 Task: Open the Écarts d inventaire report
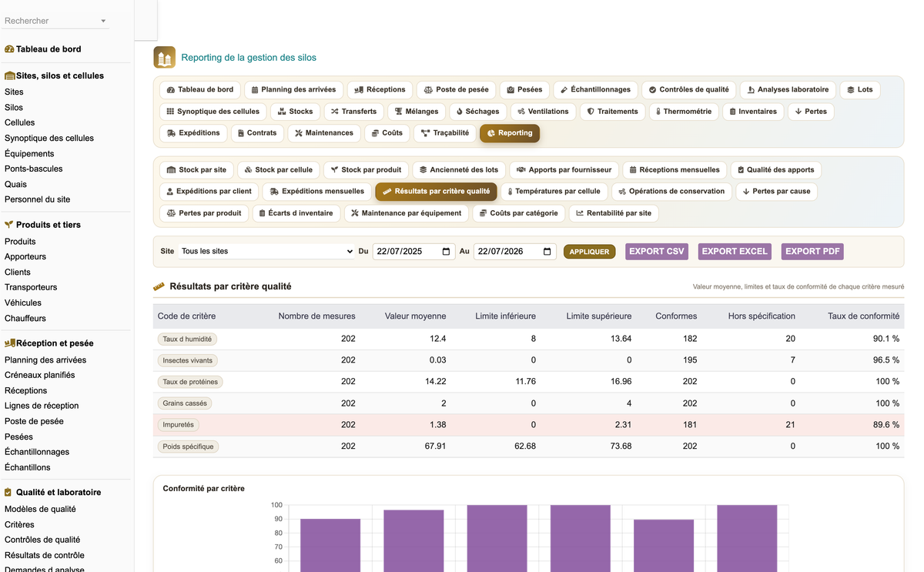[296, 213]
